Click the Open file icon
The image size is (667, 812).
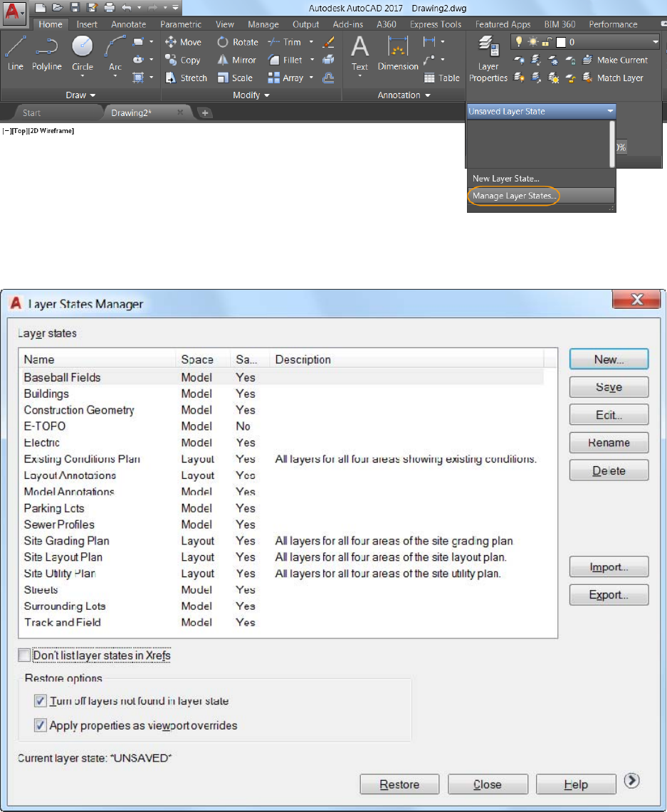pos(58,8)
